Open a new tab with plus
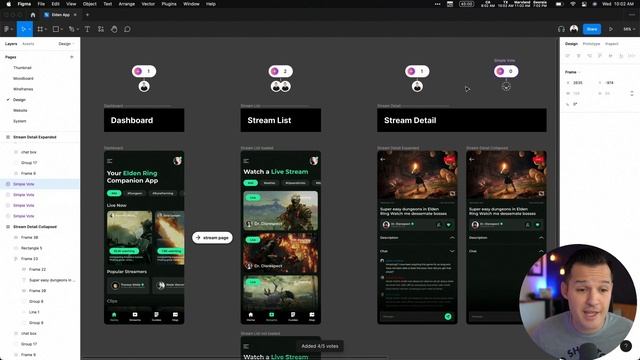 point(87,15)
